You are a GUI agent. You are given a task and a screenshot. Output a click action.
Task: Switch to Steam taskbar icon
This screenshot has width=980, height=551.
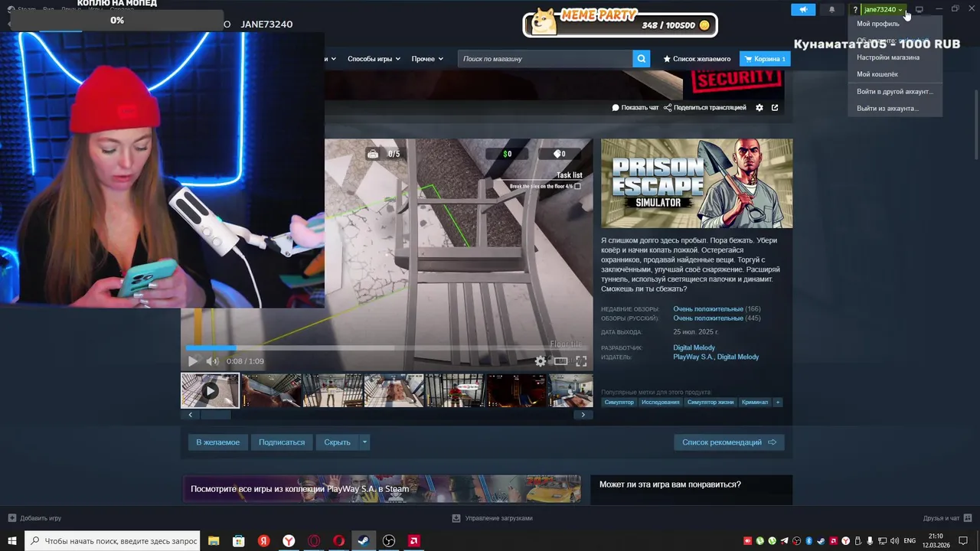coord(364,541)
